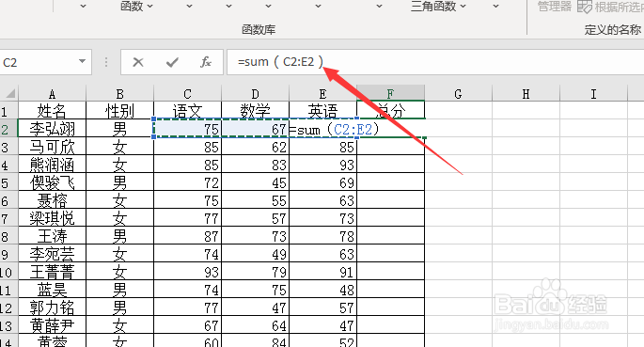Select the cell with name 聂榕
This screenshot has width=644, height=347.
tap(52, 200)
